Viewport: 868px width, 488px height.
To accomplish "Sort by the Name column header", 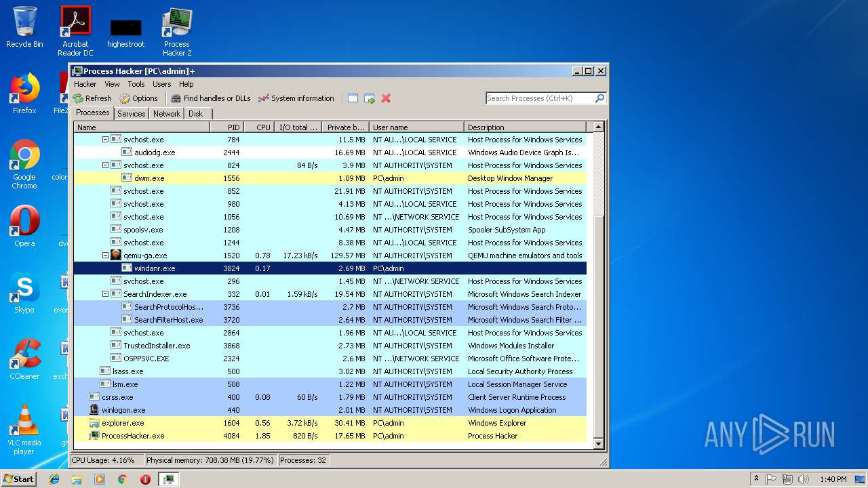I will [142, 127].
